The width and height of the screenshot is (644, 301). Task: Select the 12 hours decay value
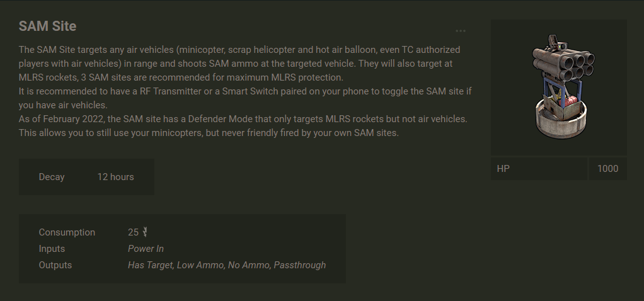coord(115,177)
